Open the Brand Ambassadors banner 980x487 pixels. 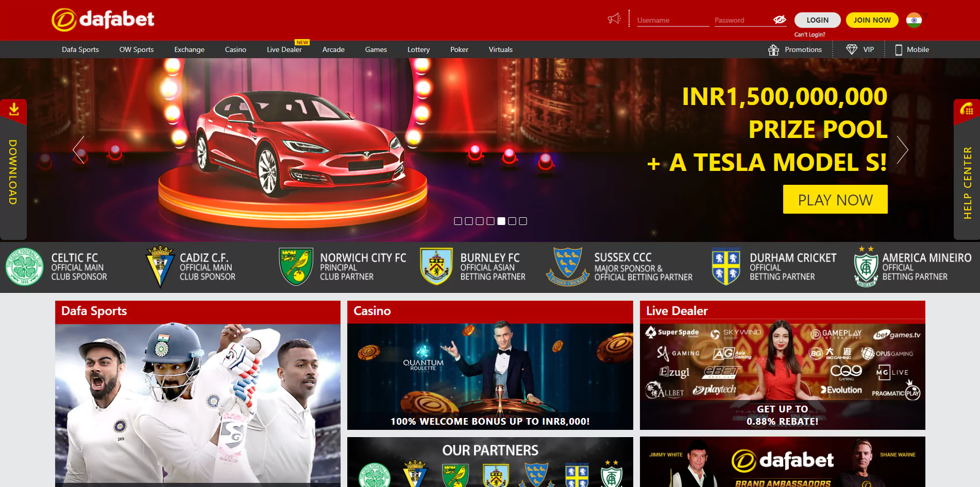tap(782, 462)
